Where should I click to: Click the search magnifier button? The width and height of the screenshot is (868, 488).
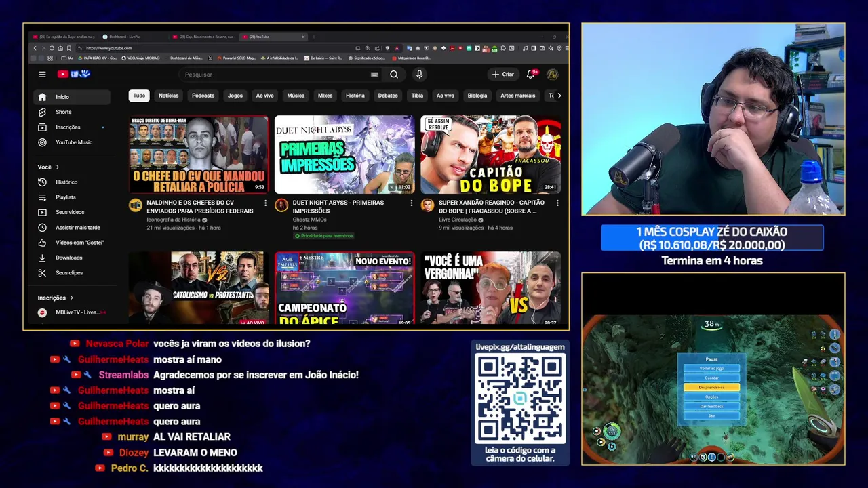pyautogui.click(x=394, y=75)
